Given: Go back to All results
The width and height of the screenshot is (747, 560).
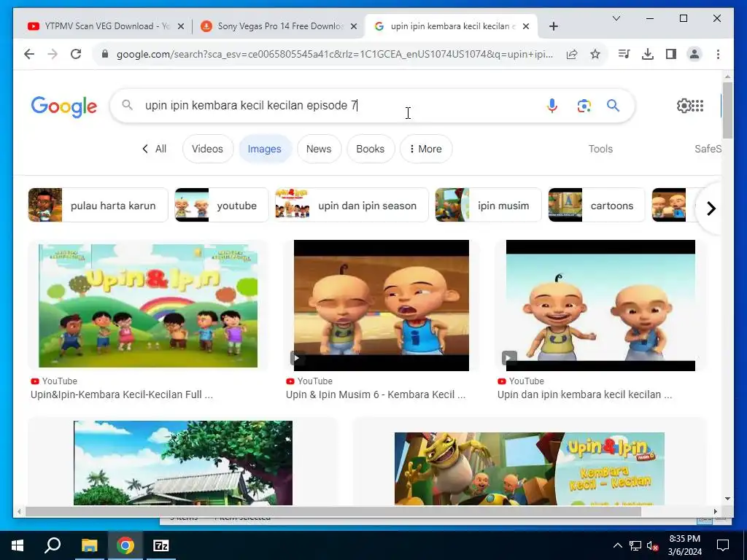Looking at the screenshot, I should (154, 149).
